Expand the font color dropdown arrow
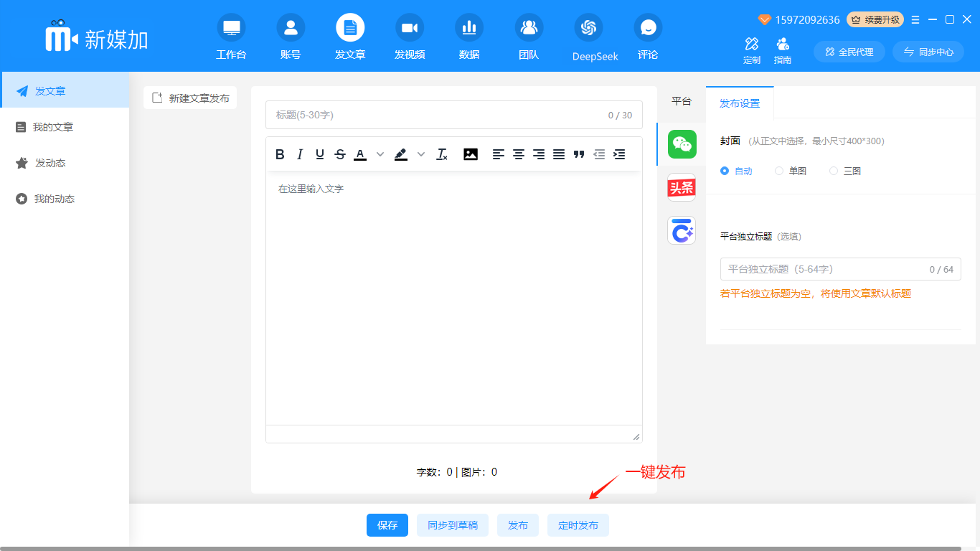 coord(380,154)
